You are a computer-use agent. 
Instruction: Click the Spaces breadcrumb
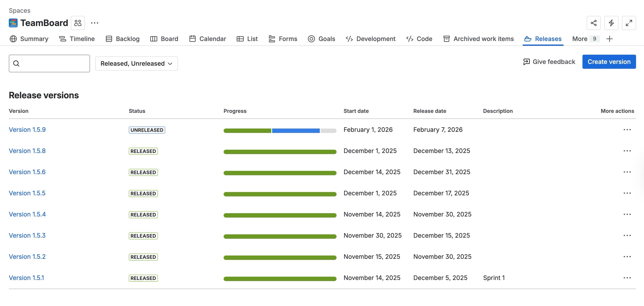coord(19,11)
